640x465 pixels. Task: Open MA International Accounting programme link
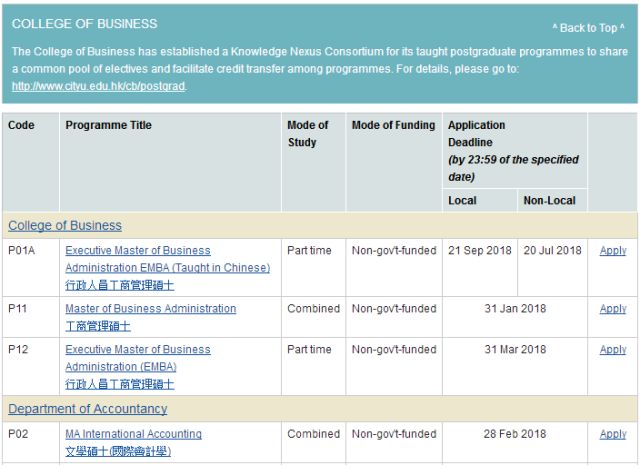pyautogui.click(x=133, y=434)
